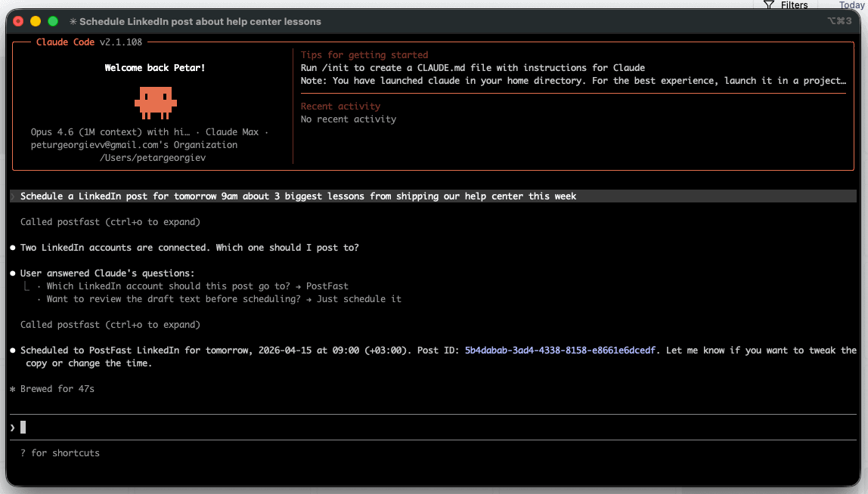Open the 'Today' view in the background window
The width and height of the screenshot is (868, 494).
pyautogui.click(x=851, y=5)
